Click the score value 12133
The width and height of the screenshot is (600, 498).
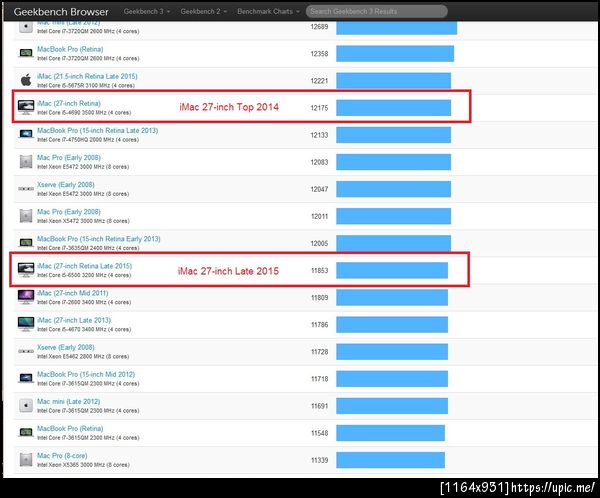coord(319,135)
